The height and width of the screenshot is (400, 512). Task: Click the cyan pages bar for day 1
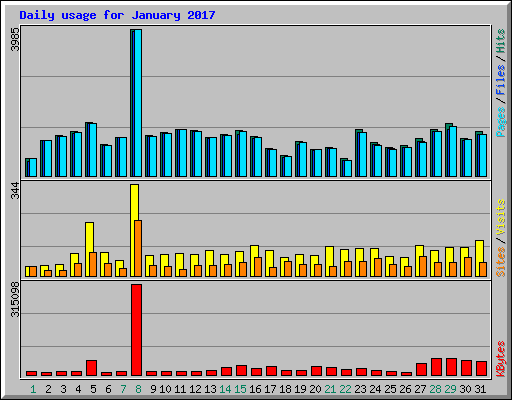[x=33, y=167]
